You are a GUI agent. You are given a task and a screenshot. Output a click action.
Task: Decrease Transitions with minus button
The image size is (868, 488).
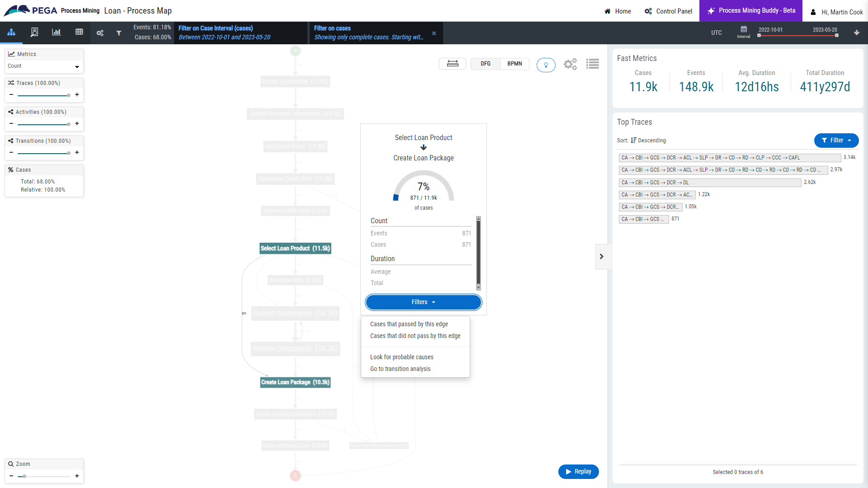[x=11, y=153]
